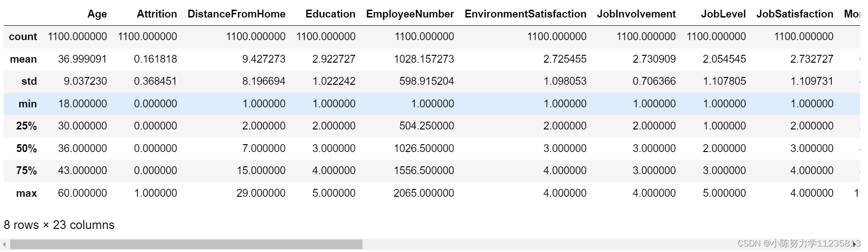
Task: Click Attrition std value 0.368451
Action: 155,82
